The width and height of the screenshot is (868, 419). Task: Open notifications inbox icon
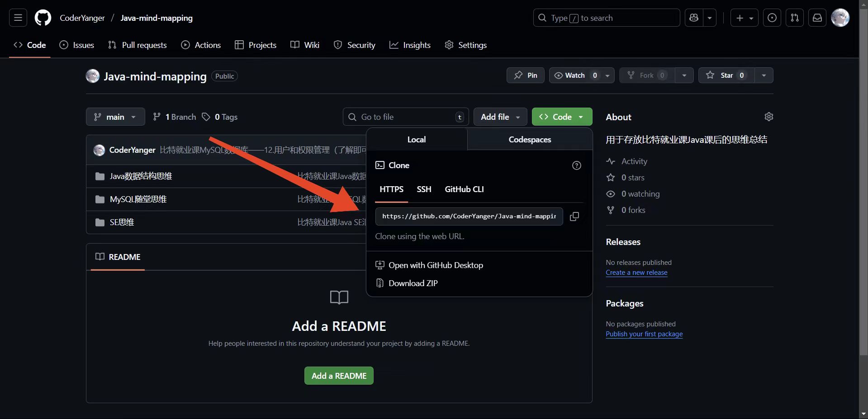point(817,18)
